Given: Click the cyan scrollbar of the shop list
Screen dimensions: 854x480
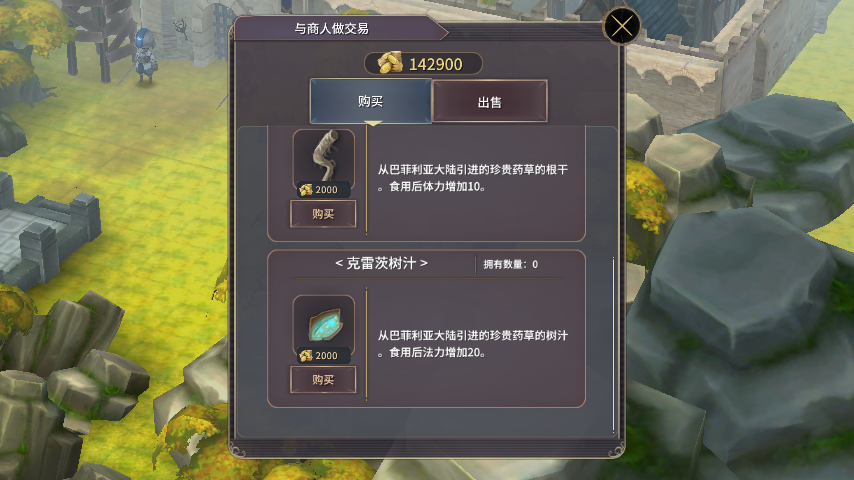Looking at the screenshot, I should [x=613, y=344].
